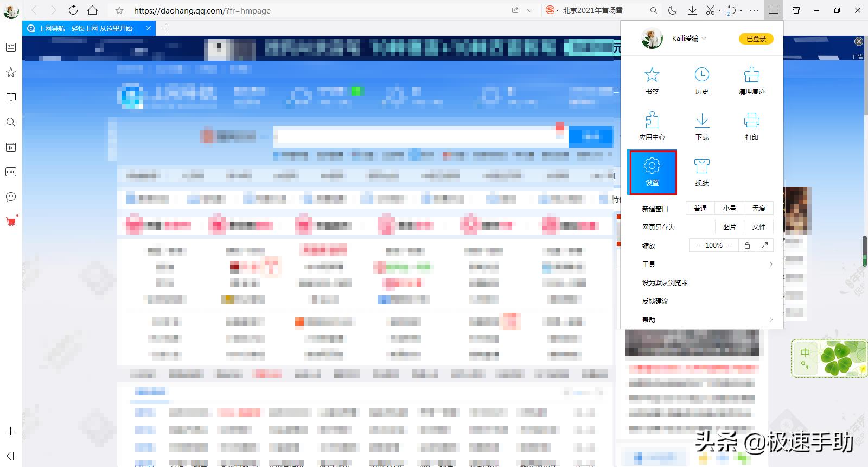Go to home page icon

click(x=93, y=10)
